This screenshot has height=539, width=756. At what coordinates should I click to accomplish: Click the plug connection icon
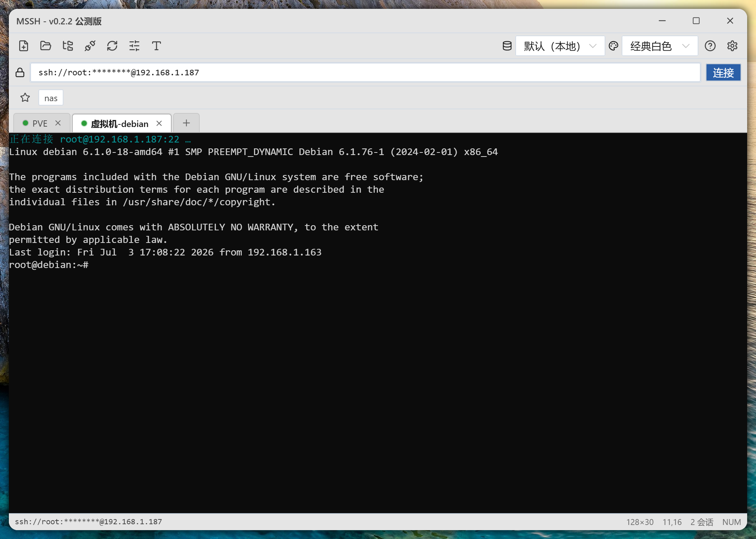click(x=90, y=46)
